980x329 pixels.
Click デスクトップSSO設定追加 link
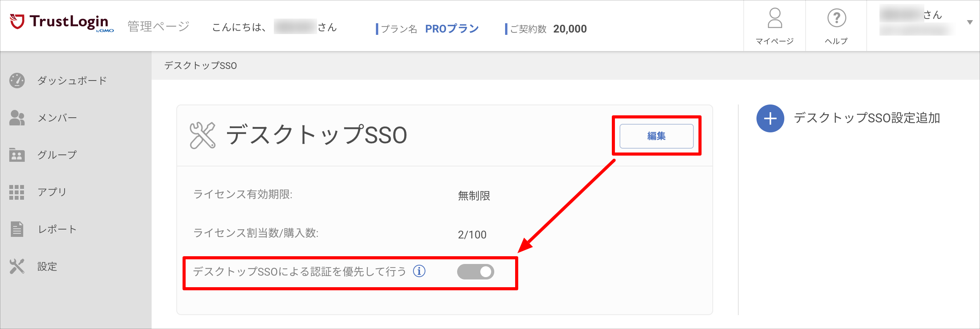(867, 118)
